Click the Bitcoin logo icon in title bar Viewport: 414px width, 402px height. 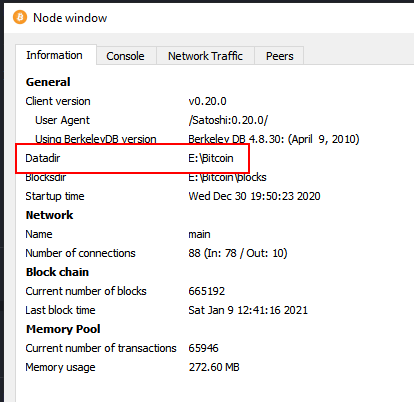pyautogui.click(x=20, y=17)
